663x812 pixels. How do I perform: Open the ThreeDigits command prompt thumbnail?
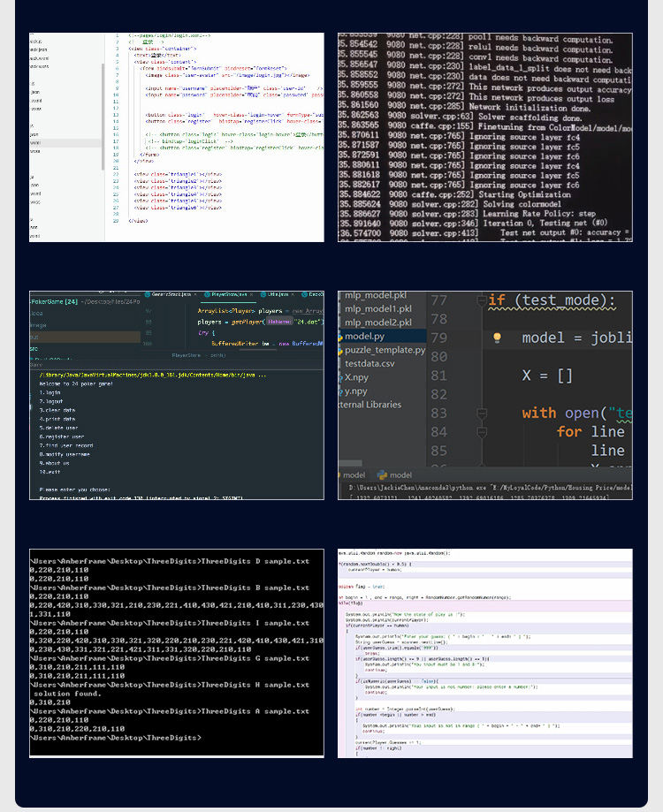[x=177, y=653]
